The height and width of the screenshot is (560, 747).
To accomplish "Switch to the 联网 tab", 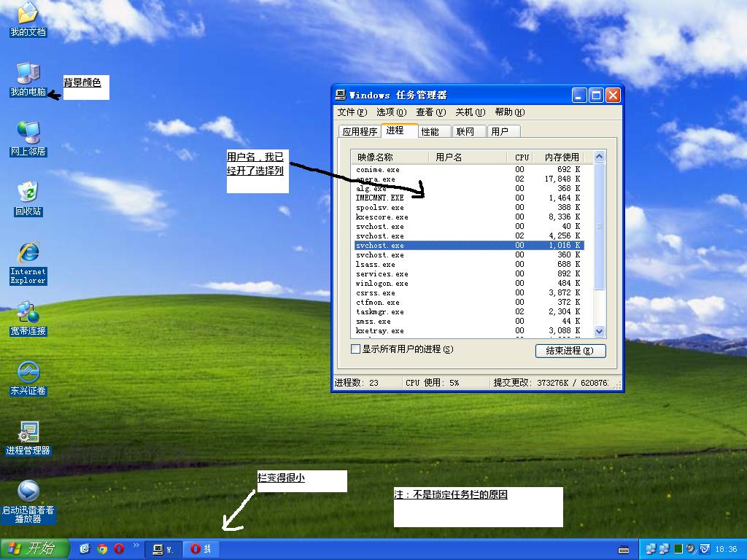I will tap(469, 131).
